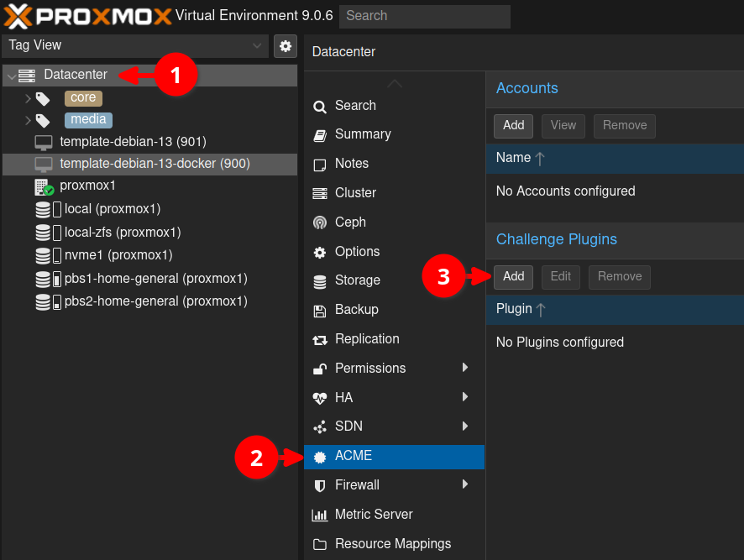Click the shield icon next to Firewall

[320, 486]
